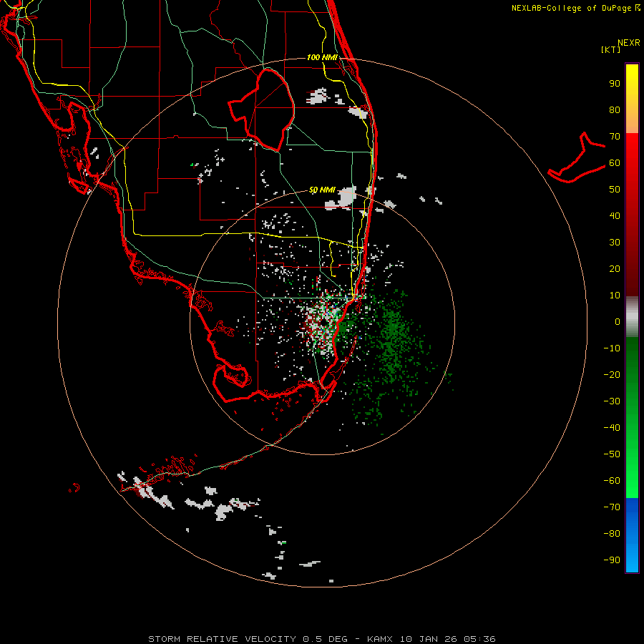Click the red Bahamas island outline at right

coord(577,157)
